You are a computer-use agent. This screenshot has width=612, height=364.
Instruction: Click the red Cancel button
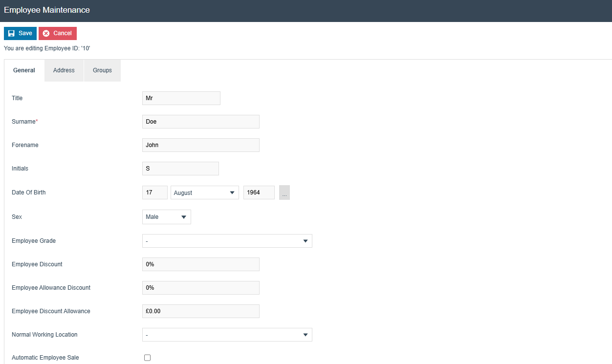pyautogui.click(x=58, y=33)
